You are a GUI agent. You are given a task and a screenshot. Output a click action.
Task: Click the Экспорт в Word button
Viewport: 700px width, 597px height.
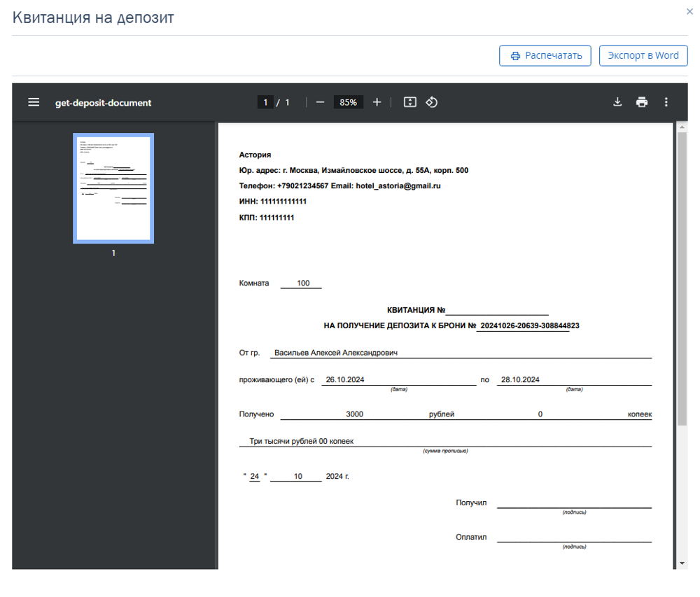point(643,56)
